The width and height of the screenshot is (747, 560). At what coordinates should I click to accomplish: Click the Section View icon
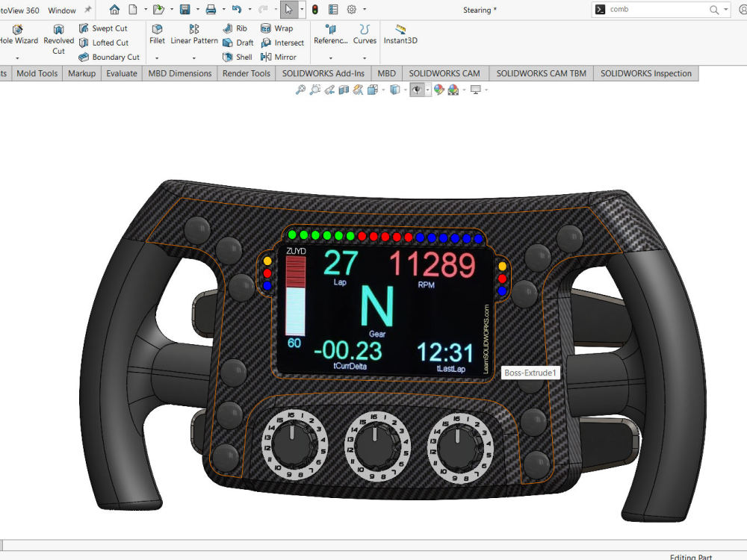point(344,90)
